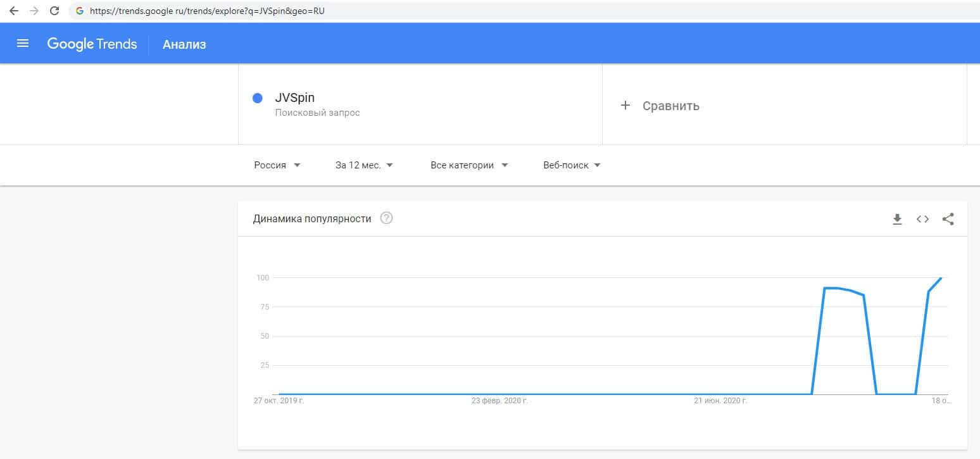Open the hamburger main menu
This screenshot has height=459, width=980.
pos(23,44)
